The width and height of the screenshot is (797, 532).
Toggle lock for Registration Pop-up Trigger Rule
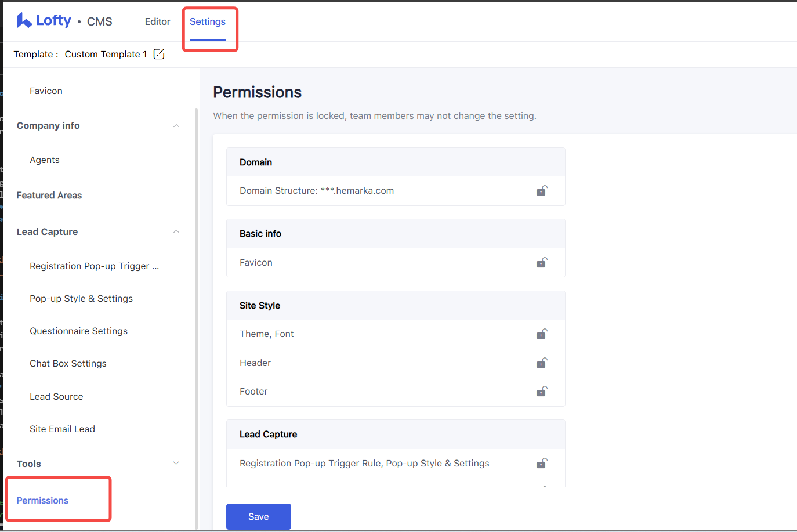point(541,464)
